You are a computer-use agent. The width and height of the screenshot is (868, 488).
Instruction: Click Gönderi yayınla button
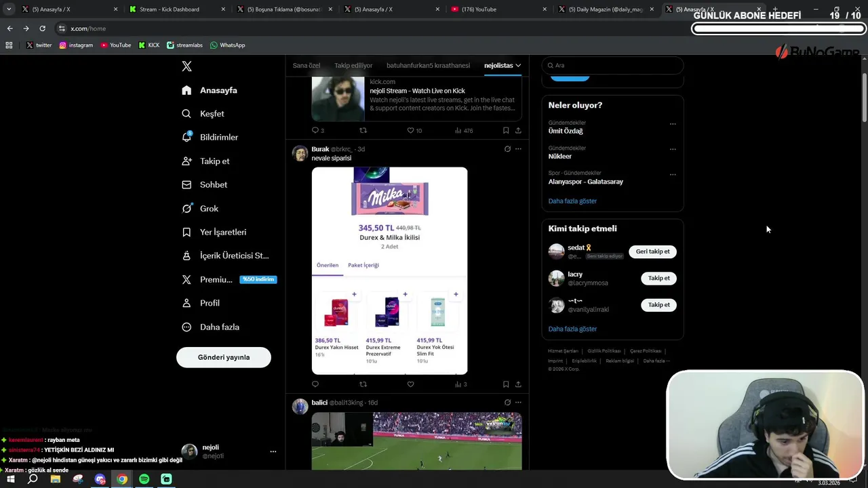224,357
